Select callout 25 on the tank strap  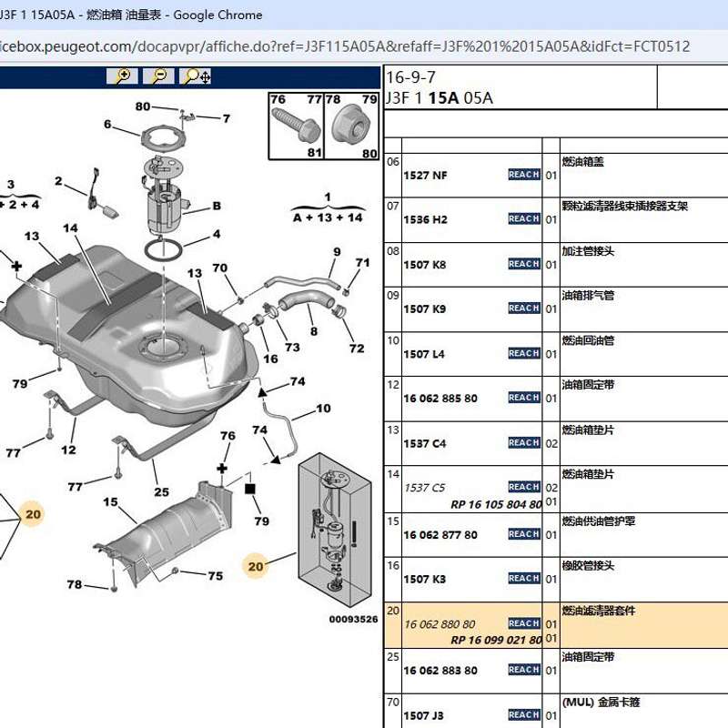point(162,492)
